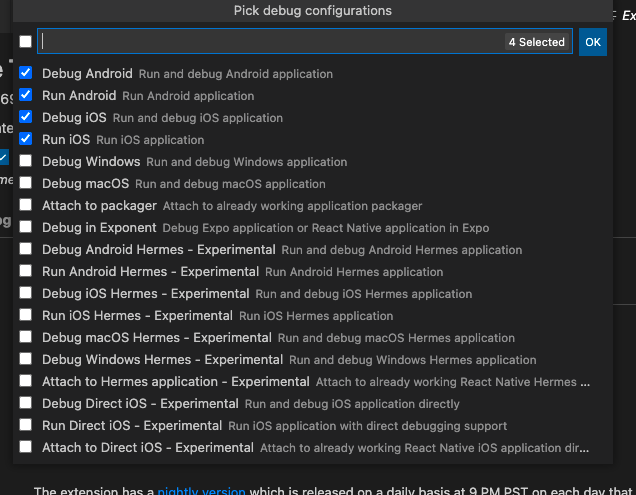Click 'Run iOS Hermes application' description
Viewport: 636px width, 495px height.
pyautogui.click(x=316, y=316)
